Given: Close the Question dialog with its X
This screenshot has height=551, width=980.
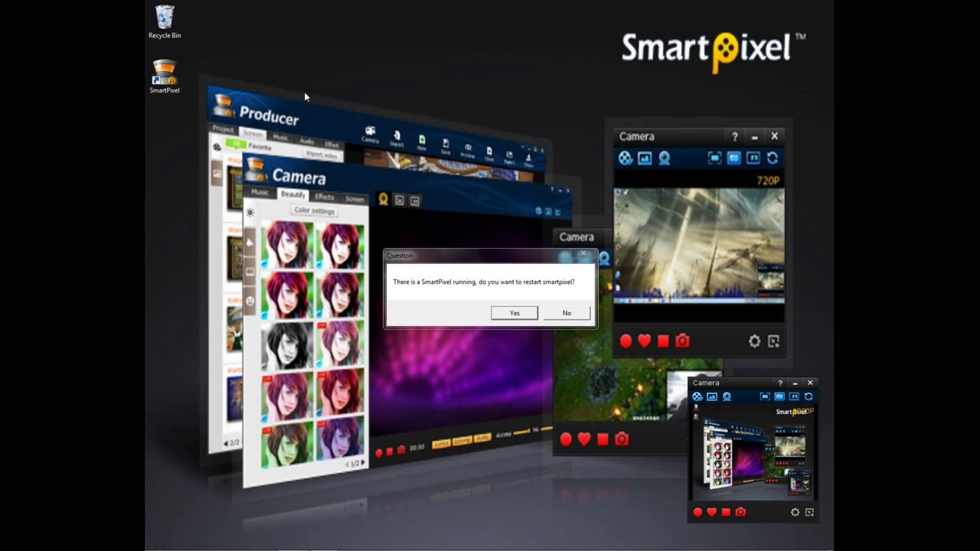Looking at the screenshot, I should [583, 254].
